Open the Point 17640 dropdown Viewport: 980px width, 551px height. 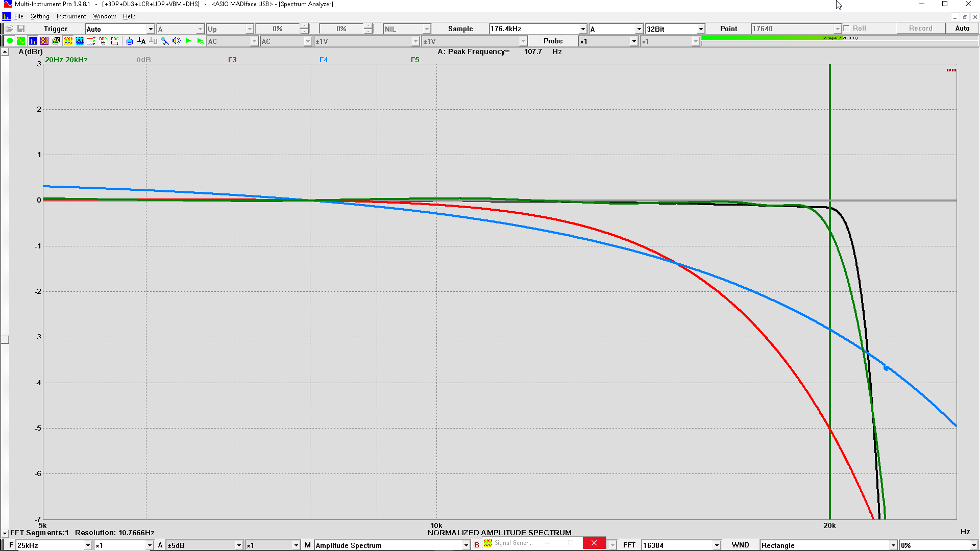(796, 29)
